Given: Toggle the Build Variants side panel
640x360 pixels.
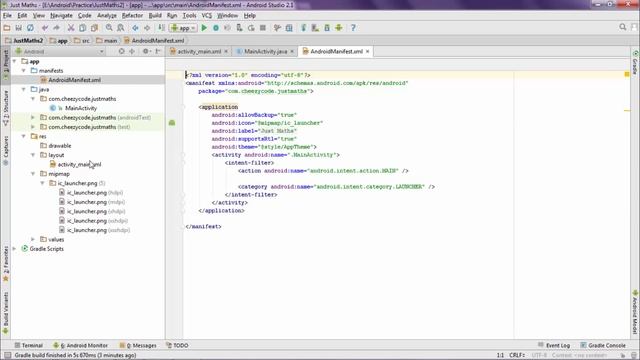Looking at the screenshot, I should [x=6, y=313].
